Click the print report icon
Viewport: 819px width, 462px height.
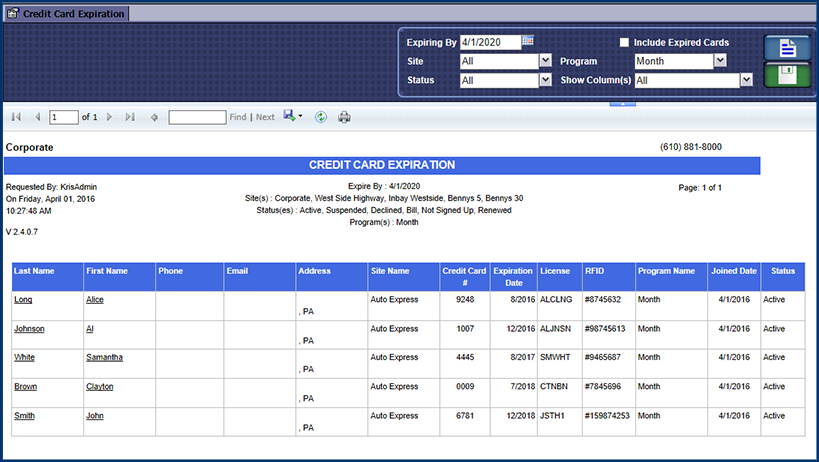[x=344, y=117]
